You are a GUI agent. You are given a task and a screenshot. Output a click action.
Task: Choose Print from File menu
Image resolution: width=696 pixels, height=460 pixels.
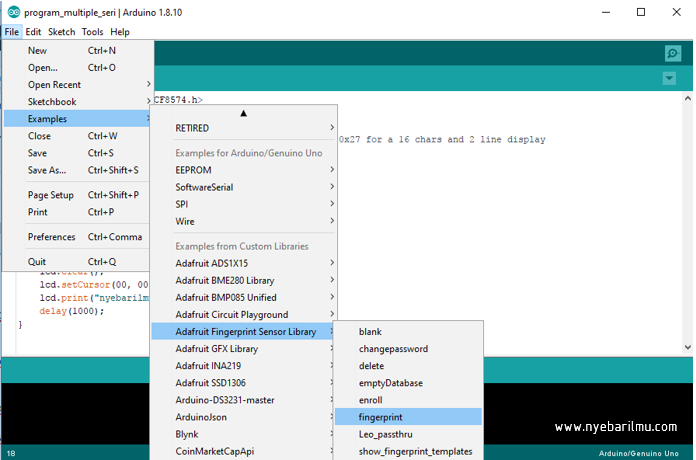tap(77, 212)
